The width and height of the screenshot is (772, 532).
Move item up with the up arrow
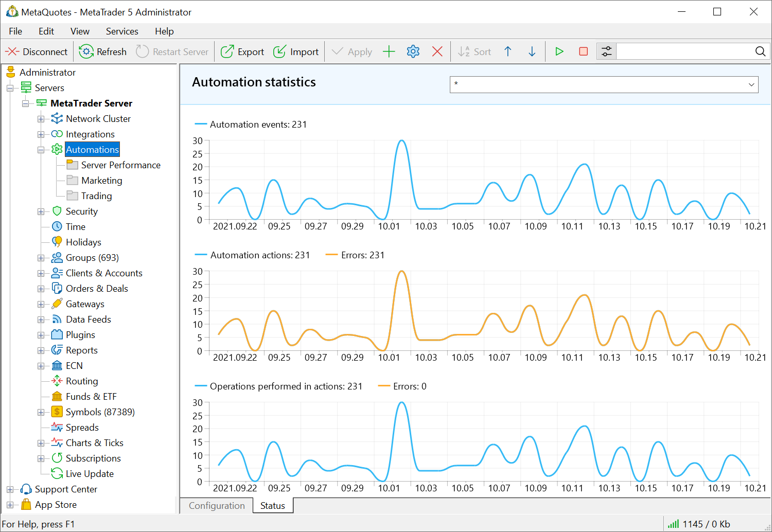click(x=508, y=51)
